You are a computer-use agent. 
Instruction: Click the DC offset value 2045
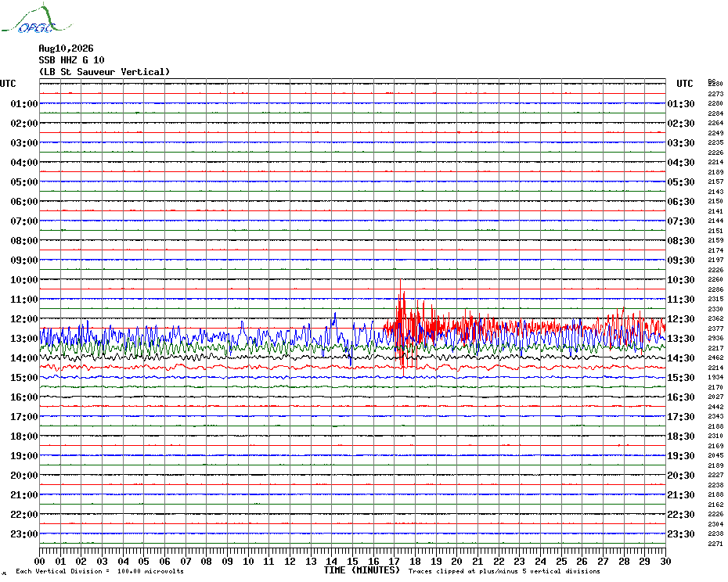point(715,456)
